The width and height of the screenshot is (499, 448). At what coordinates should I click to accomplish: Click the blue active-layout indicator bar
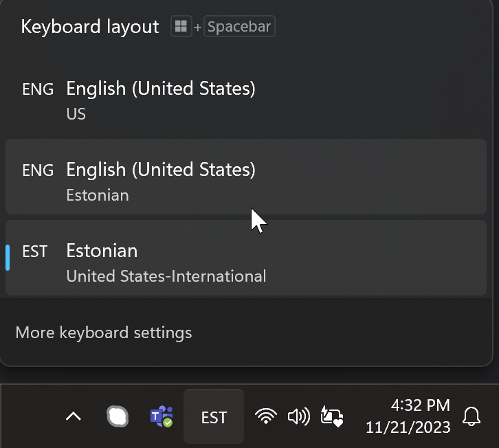pos(8,258)
